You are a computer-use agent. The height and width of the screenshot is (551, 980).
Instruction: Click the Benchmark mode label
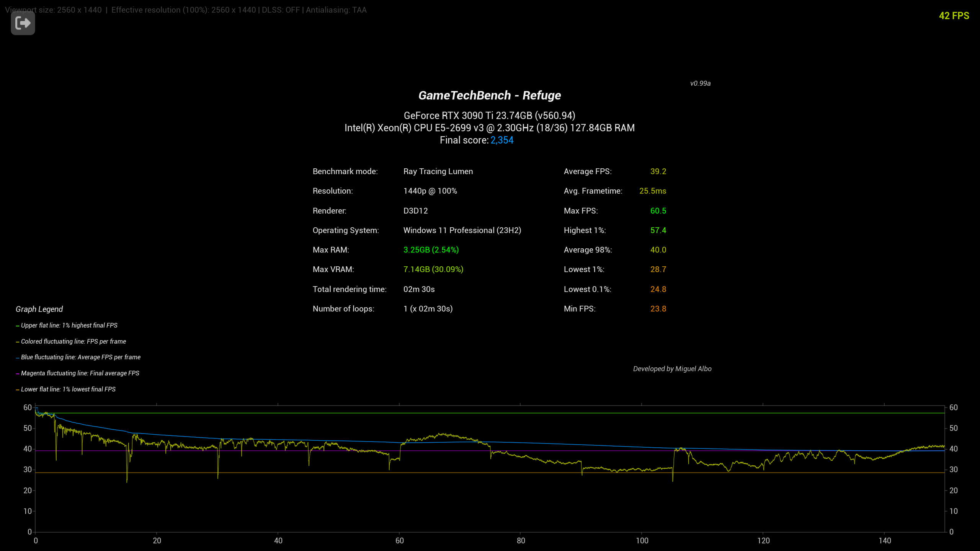[x=345, y=171]
